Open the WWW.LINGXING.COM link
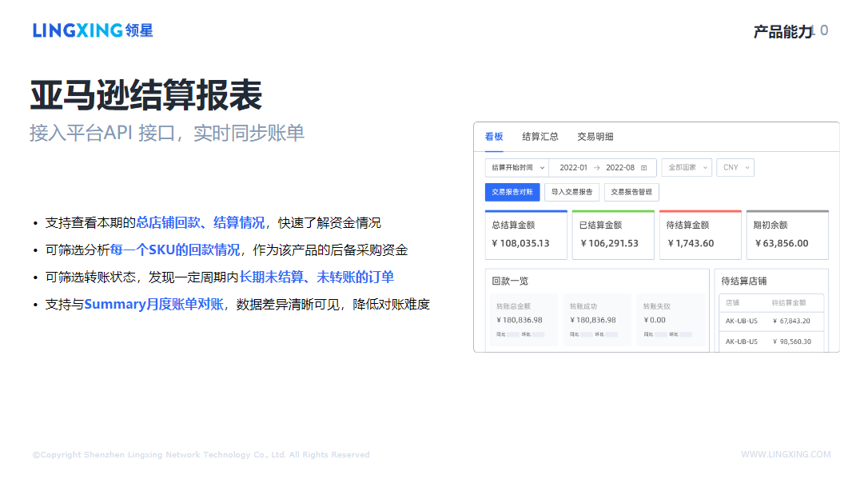This screenshot has width=868, height=479. click(786, 454)
